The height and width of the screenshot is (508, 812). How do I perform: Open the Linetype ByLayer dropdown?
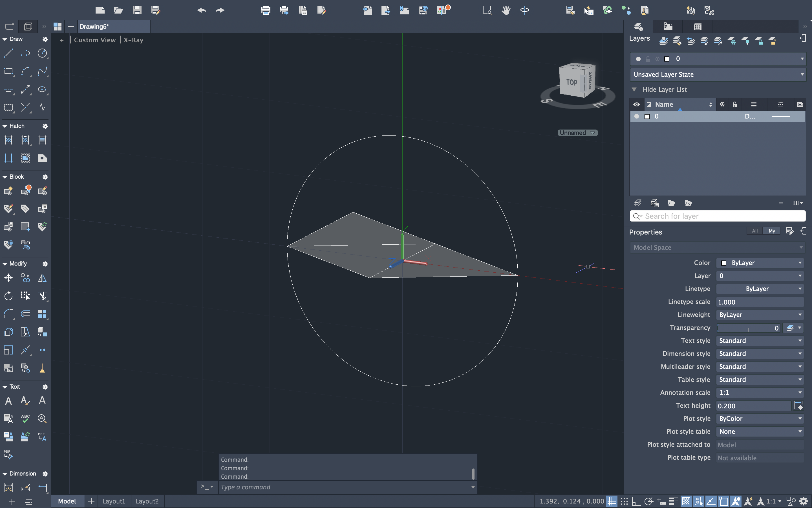point(760,289)
